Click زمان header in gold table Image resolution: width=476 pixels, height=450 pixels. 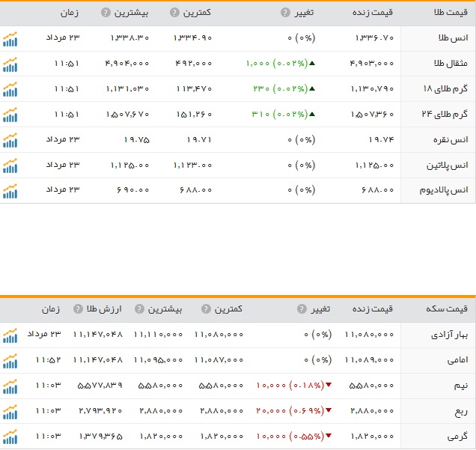click(69, 13)
